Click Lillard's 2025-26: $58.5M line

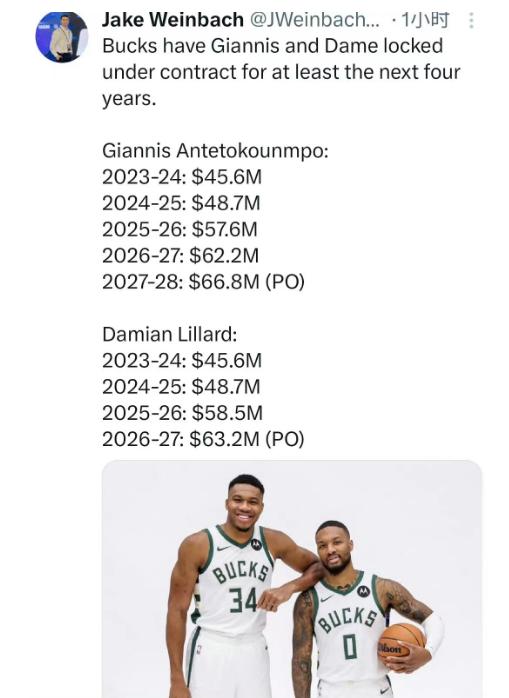click(182, 413)
